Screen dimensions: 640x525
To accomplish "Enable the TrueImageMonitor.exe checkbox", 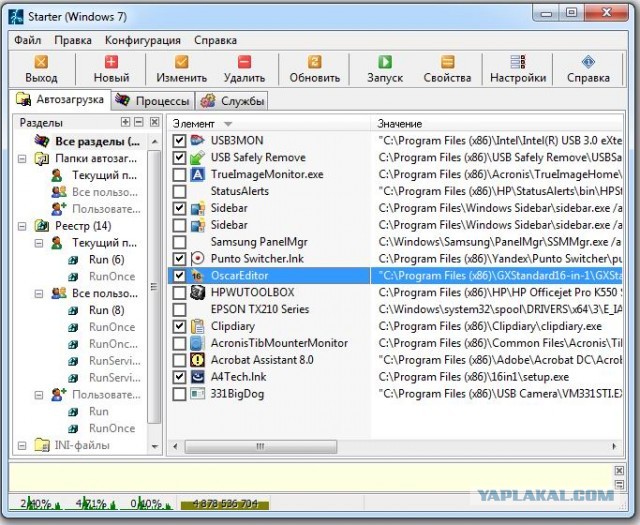I will pyautogui.click(x=179, y=175).
